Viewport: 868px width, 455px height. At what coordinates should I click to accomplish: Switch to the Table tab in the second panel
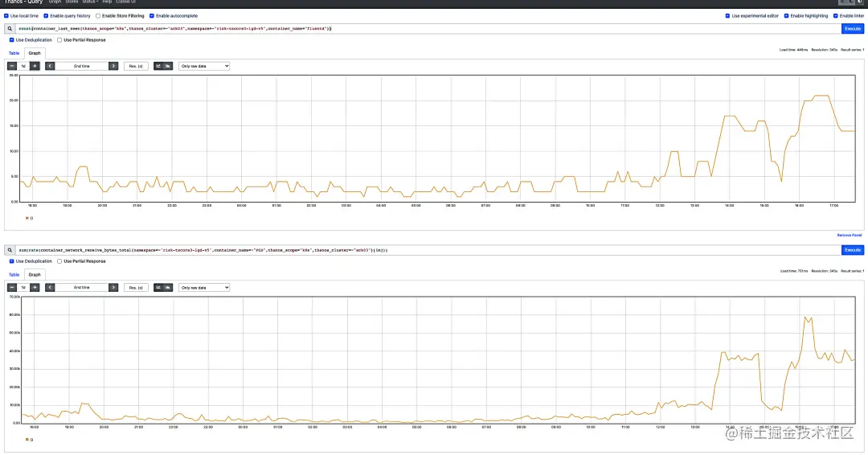(14, 275)
